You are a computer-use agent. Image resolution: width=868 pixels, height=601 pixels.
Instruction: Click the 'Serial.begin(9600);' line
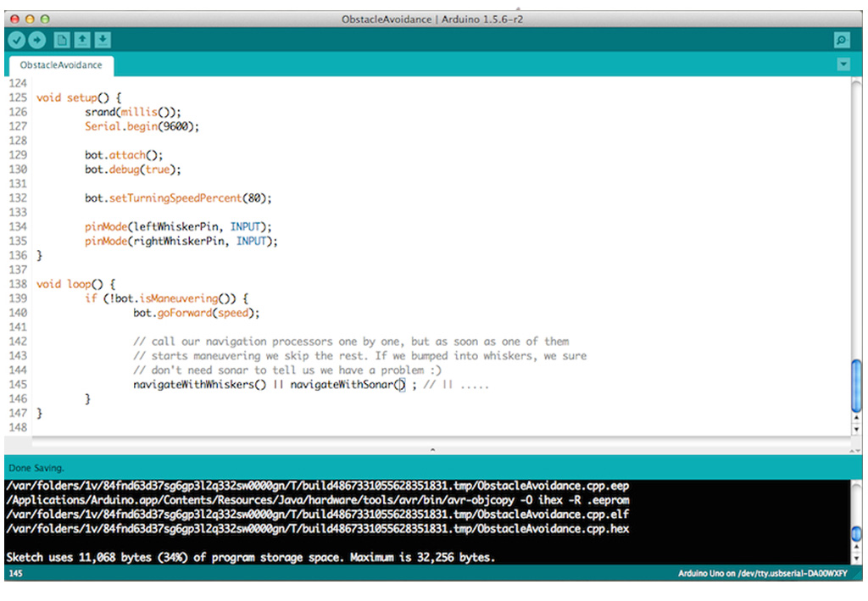tap(142, 127)
